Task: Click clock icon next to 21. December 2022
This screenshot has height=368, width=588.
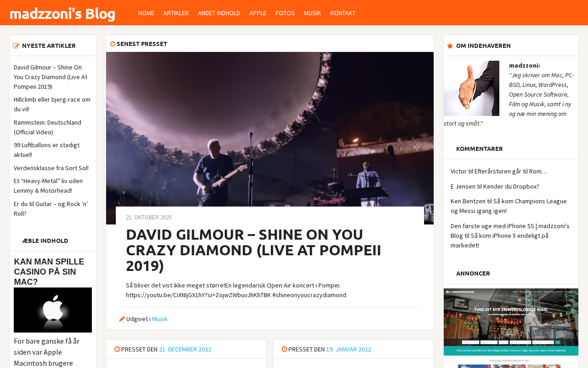Action: click(x=117, y=349)
